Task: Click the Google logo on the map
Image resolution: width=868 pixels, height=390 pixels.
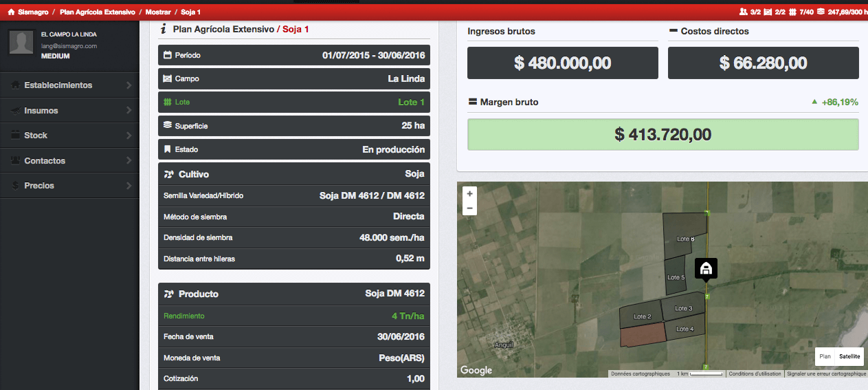Action: (x=476, y=370)
